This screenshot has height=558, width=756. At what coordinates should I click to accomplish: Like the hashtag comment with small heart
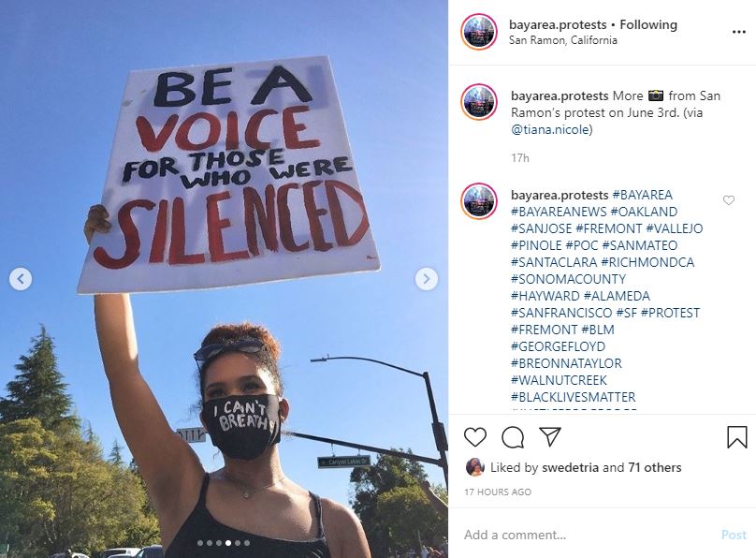[729, 200]
